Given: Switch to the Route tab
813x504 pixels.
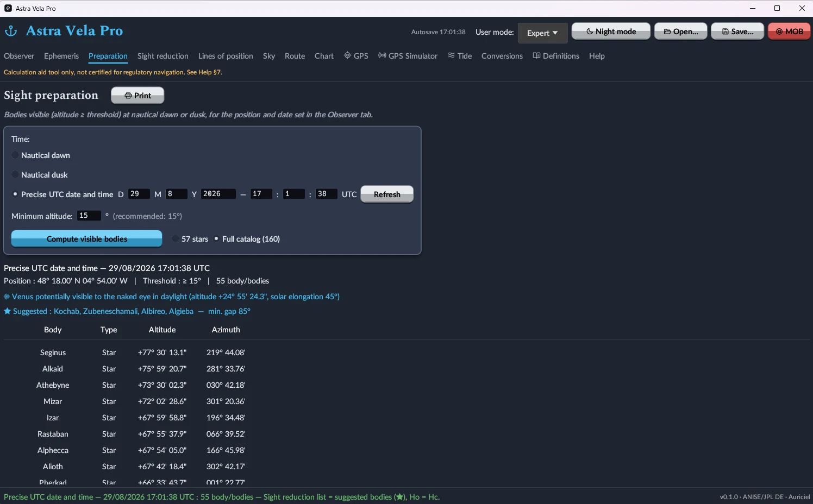Looking at the screenshot, I should (x=295, y=56).
